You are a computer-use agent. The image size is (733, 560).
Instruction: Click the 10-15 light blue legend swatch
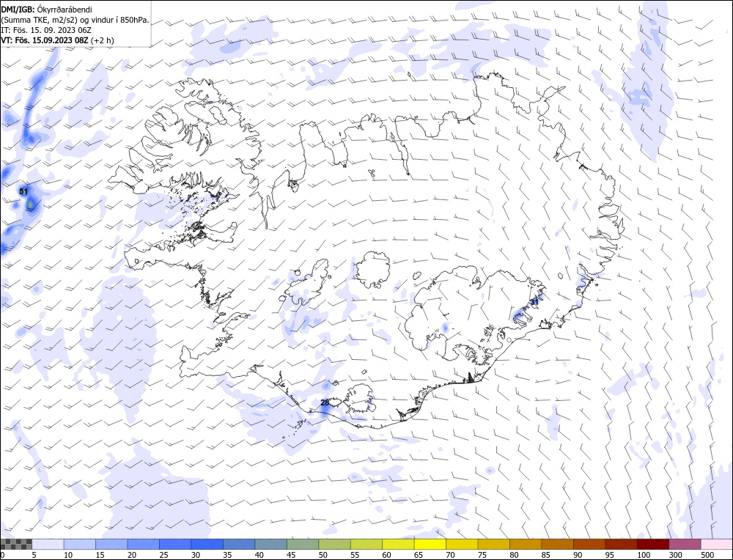point(79,544)
